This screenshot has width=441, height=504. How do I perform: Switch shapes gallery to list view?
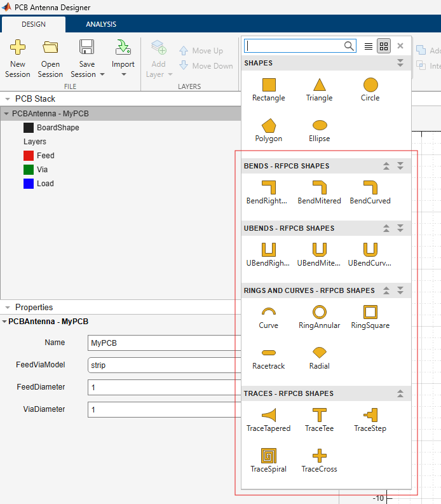[369, 46]
